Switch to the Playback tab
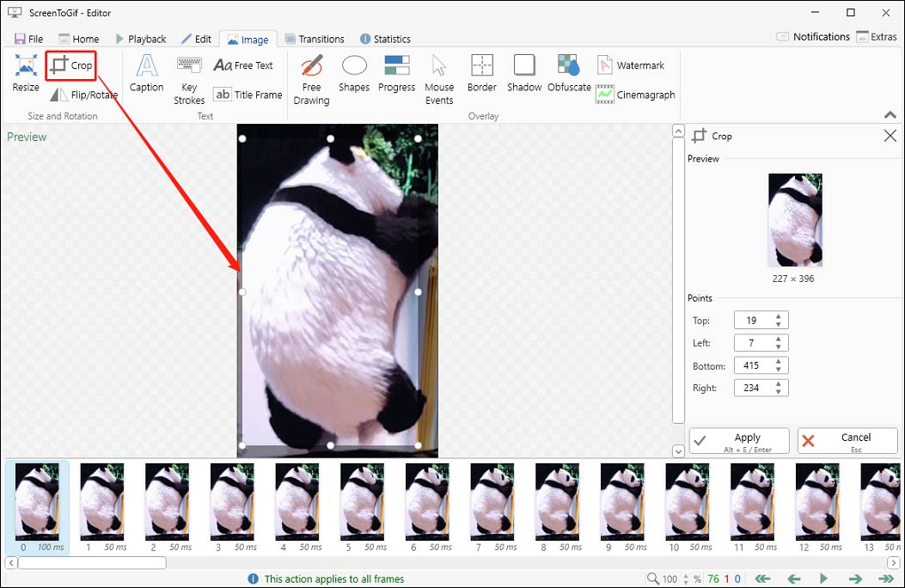This screenshot has height=588, width=905. [141, 39]
